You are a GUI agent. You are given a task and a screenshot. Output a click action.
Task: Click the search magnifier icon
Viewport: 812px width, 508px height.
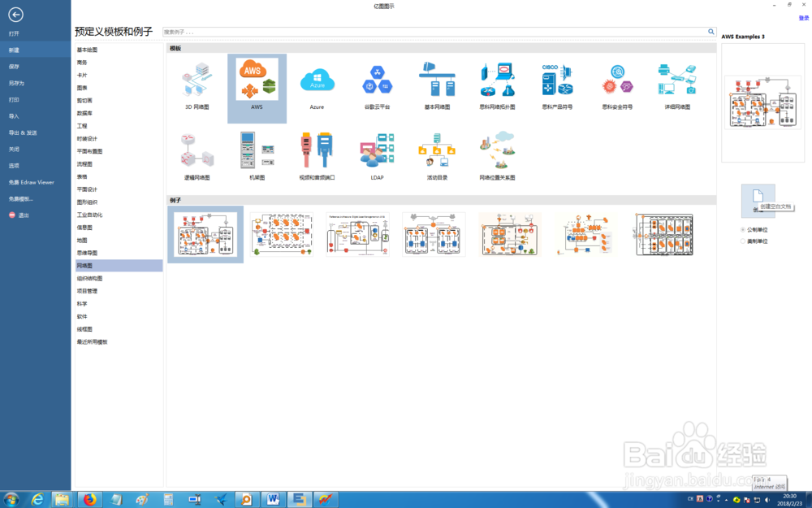711,32
